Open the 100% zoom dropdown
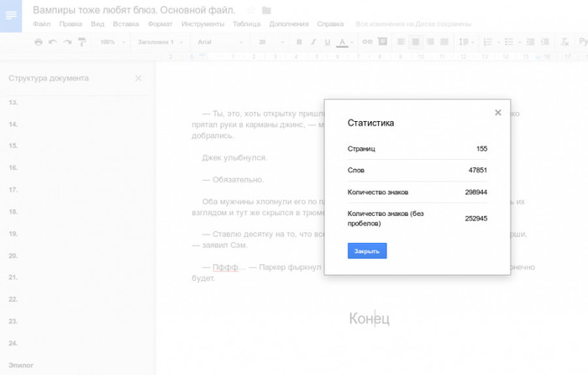This screenshot has width=588, height=375. point(113,42)
